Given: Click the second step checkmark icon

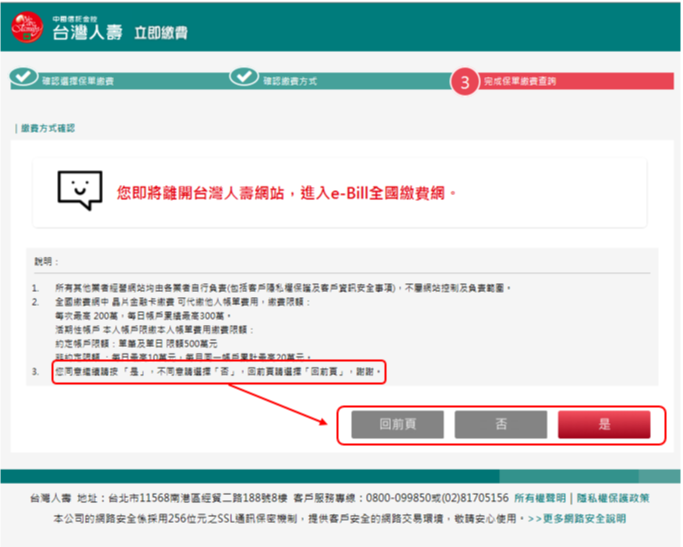Looking at the screenshot, I should coord(244,77).
